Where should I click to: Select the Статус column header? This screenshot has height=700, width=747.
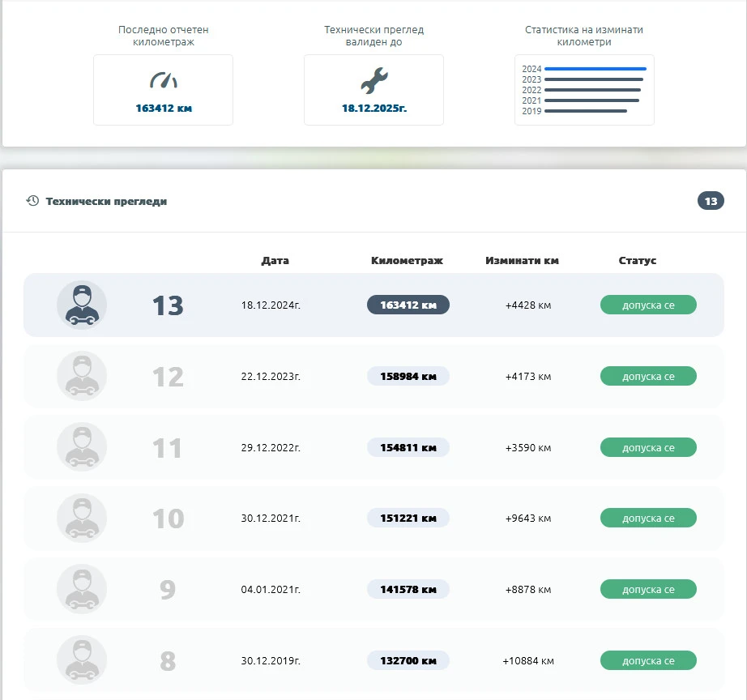[637, 261]
